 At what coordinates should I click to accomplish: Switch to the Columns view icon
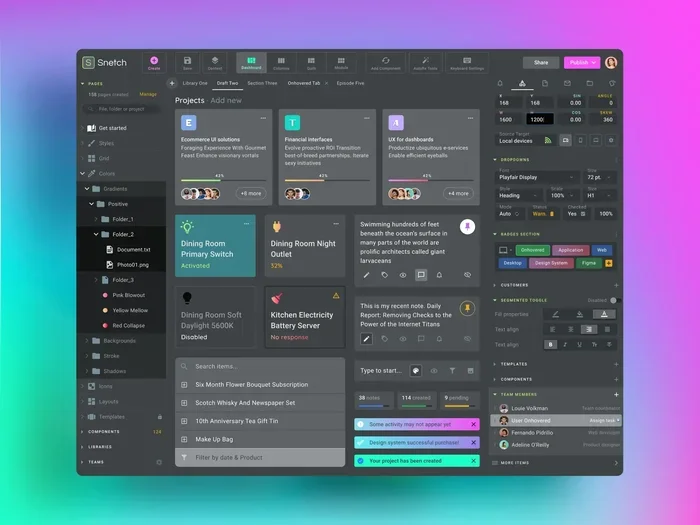tap(281, 63)
